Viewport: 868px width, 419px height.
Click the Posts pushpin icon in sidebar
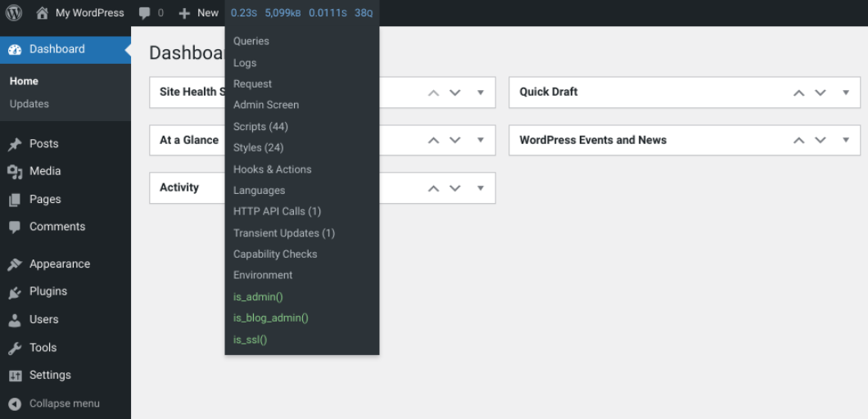click(15, 144)
